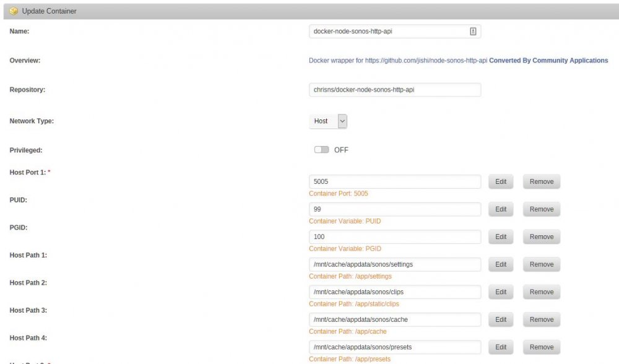
Task: Click the 'Privileged:' label
Action: [25, 150]
